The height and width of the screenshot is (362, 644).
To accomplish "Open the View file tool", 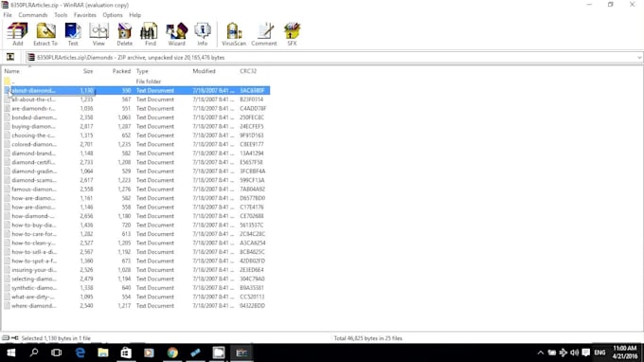I will point(98,34).
